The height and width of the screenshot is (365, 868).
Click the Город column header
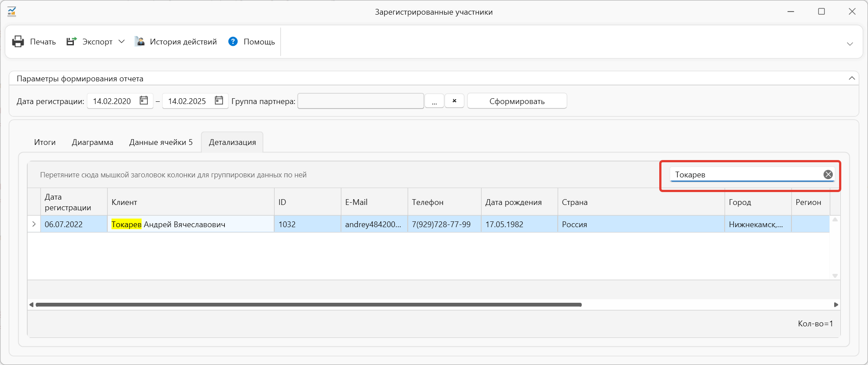[758, 202]
